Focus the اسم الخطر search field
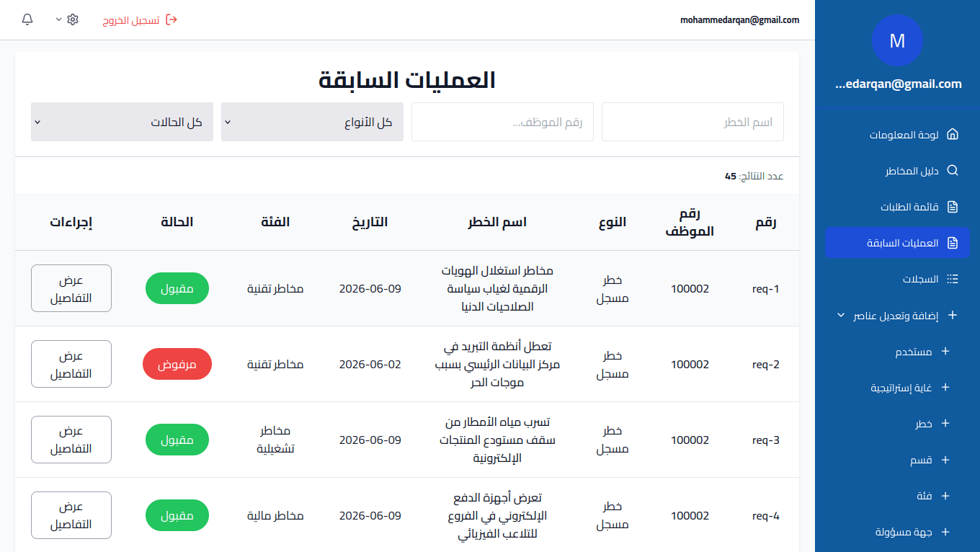Screen dimensions: 980x552 (x=692, y=122)
